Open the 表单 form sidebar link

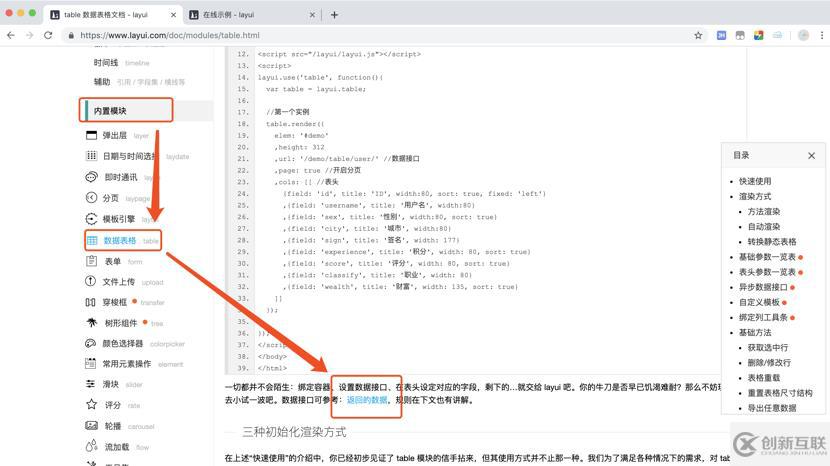tap(123, 261)
